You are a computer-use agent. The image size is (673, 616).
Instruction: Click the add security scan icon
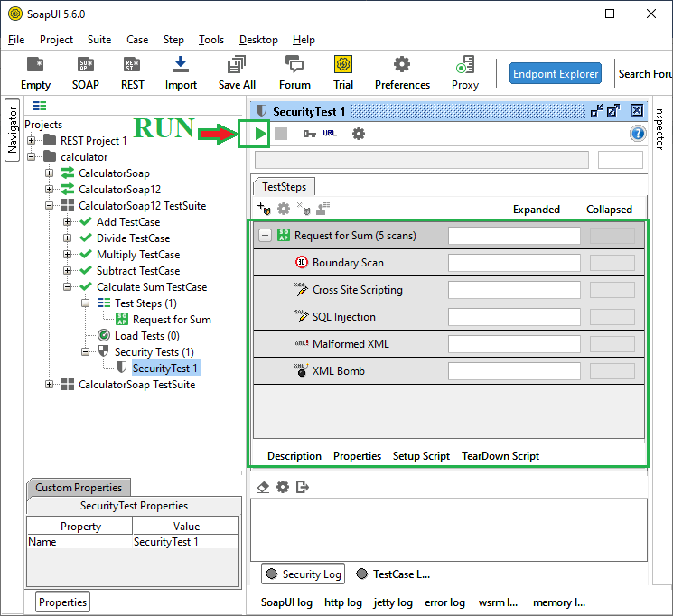pyautogui.click(x=264, y=209)
